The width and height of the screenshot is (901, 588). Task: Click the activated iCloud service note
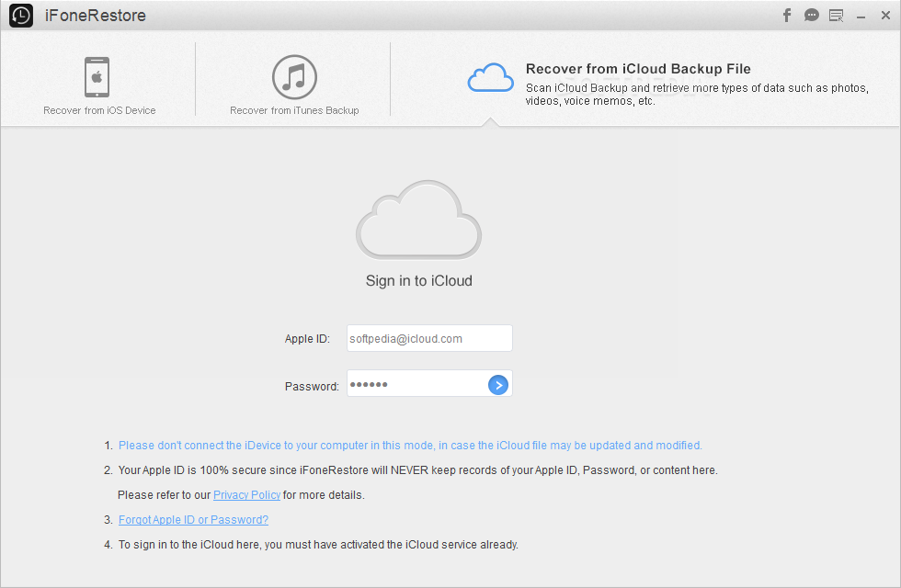(318, 544)
